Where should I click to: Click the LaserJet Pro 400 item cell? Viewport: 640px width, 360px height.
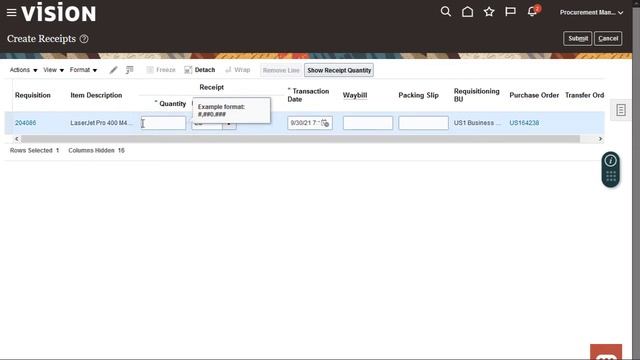click(101, 123)
